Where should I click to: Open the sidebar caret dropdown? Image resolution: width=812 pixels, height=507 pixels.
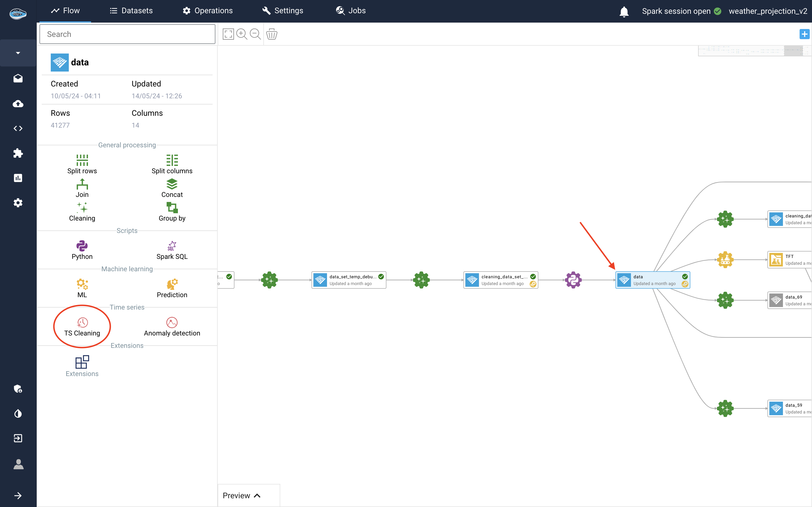[18, 53]
